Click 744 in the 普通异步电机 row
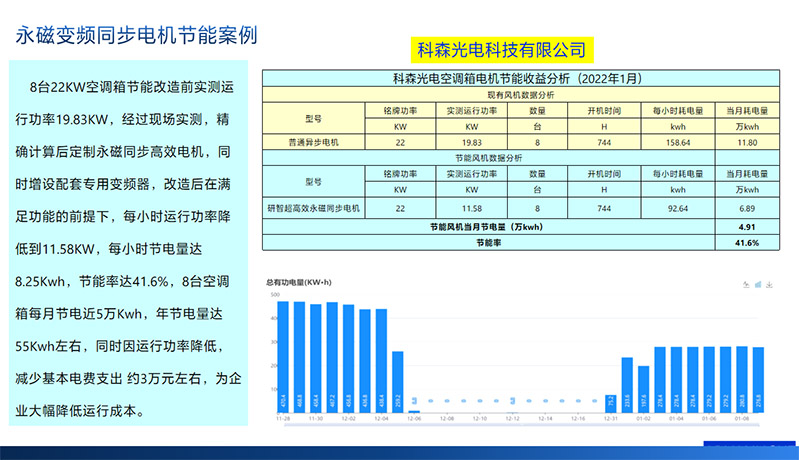 pyautogui.click(x=604, y=143)
